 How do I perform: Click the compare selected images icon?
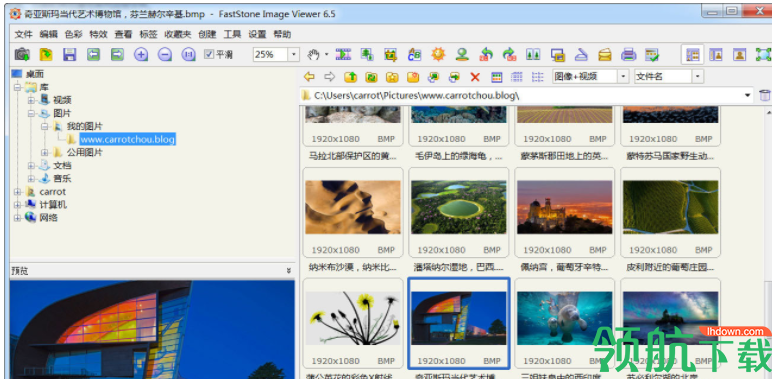tap(533, 54)
